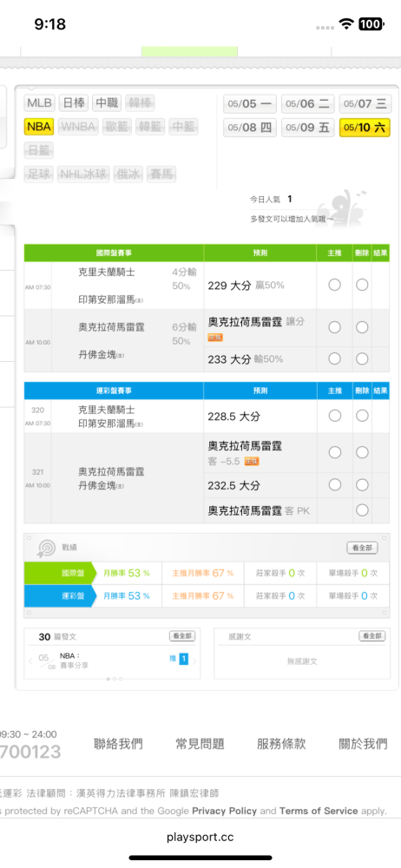Select the 05/09 五 date tab
The height and width of the screenshot is (868, 401).
point(307,128)
